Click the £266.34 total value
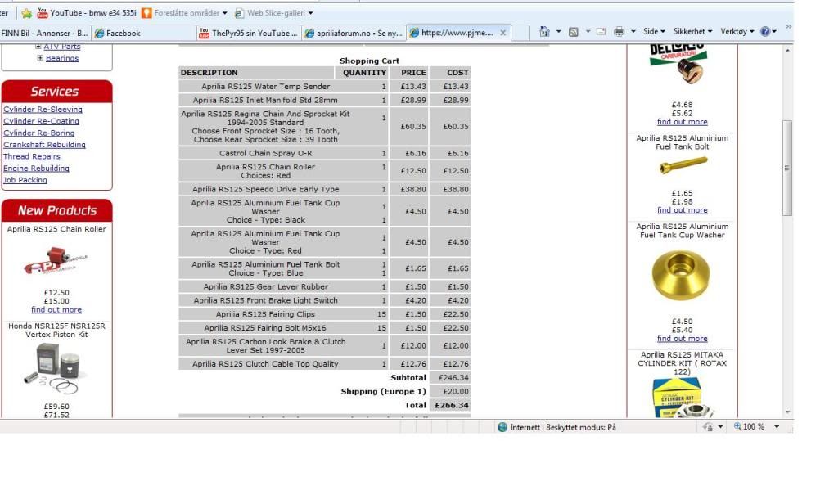 (x=452, y=405)
